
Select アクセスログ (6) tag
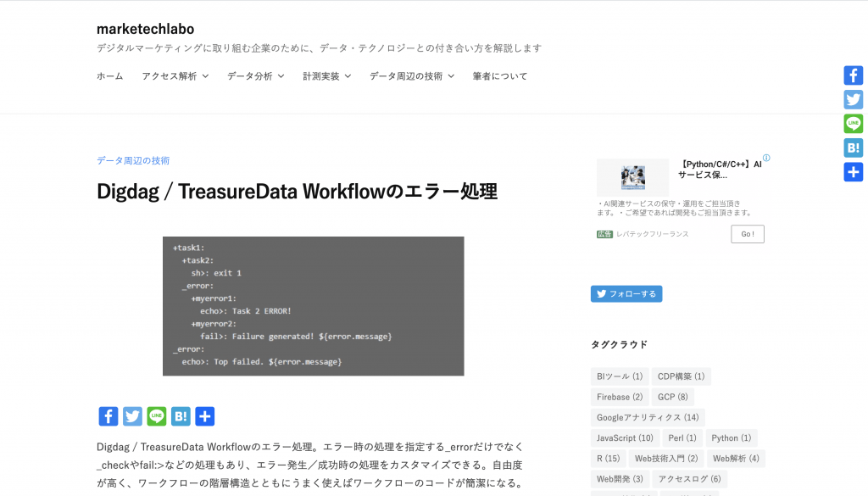coord(690,479)
